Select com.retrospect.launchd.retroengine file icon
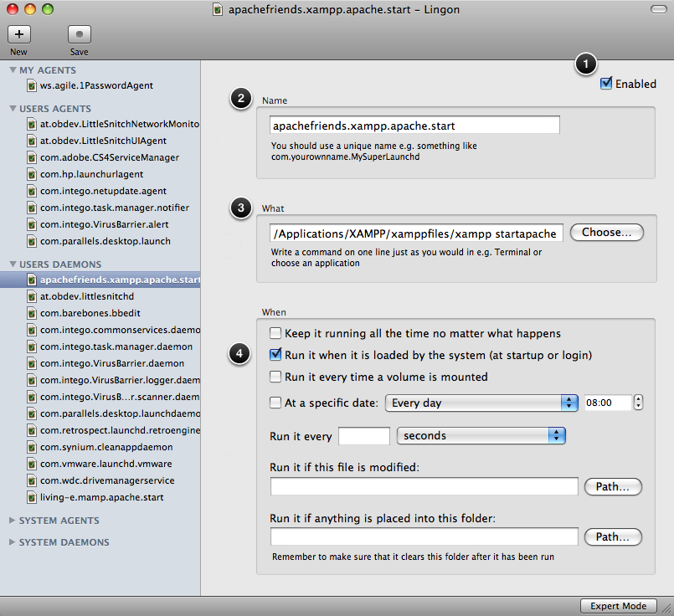The image size is (674, 616). tap(31, 431)
